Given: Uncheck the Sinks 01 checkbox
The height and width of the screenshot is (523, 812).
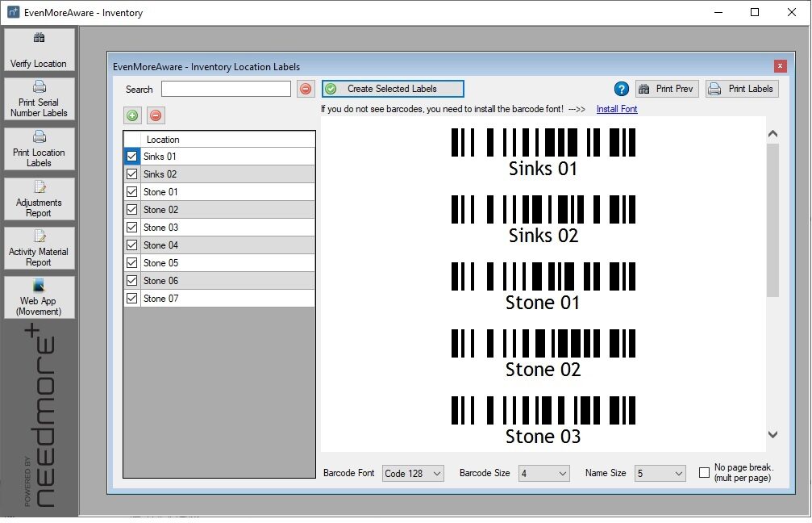Looking at the screenshot, I should point(132,157).
